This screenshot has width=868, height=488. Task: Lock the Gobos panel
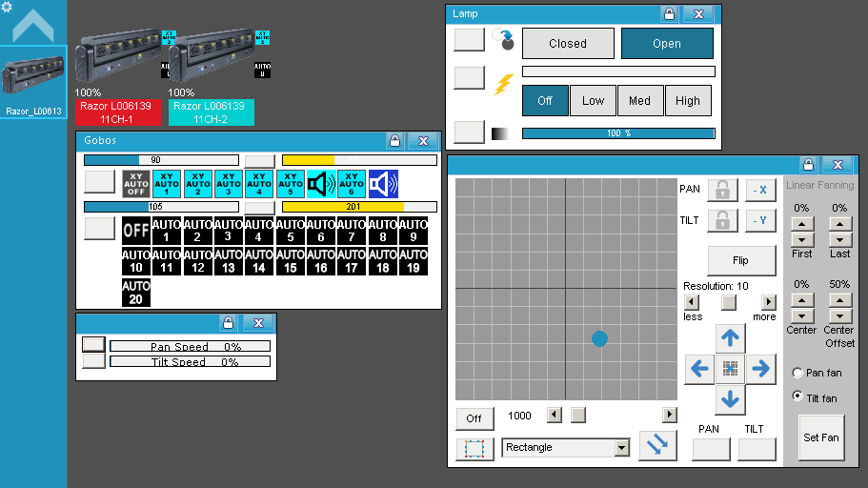point(394,141)
